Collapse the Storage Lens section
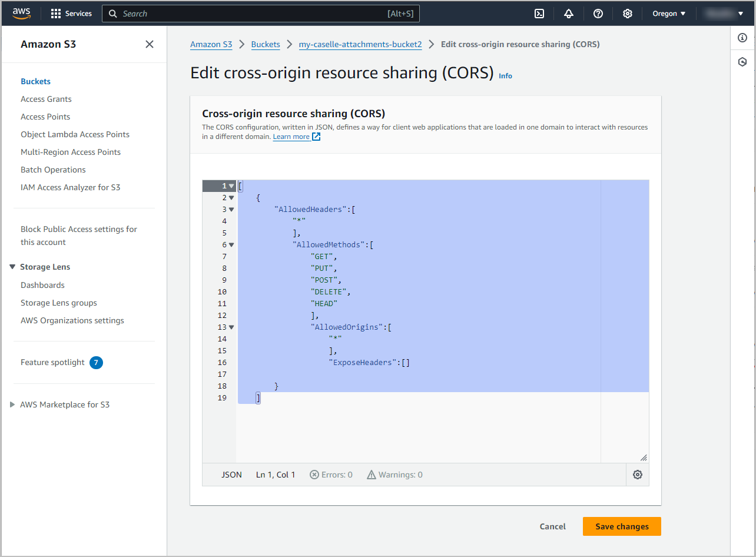756x557 pixels. pyautogui.click(x=12, y=267)
